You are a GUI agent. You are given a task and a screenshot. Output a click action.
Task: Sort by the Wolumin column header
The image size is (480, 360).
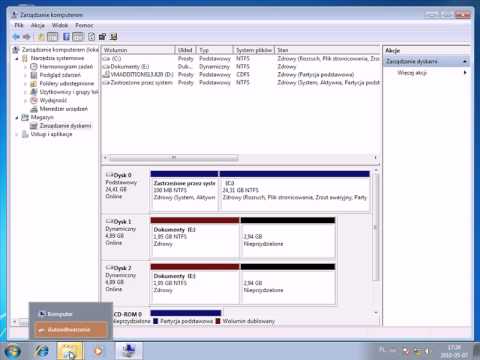(138, 50)
